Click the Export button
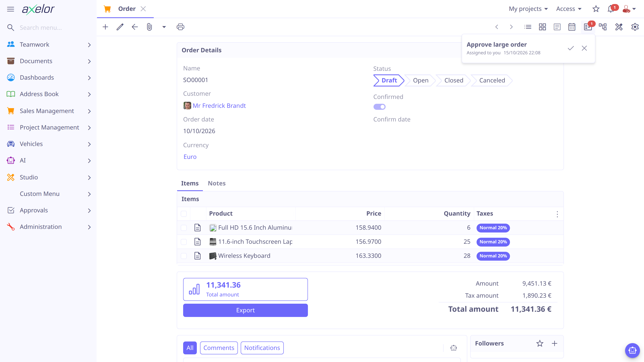Image resolution: width=644 pixels, height=362 pixels. pos(245,310)
